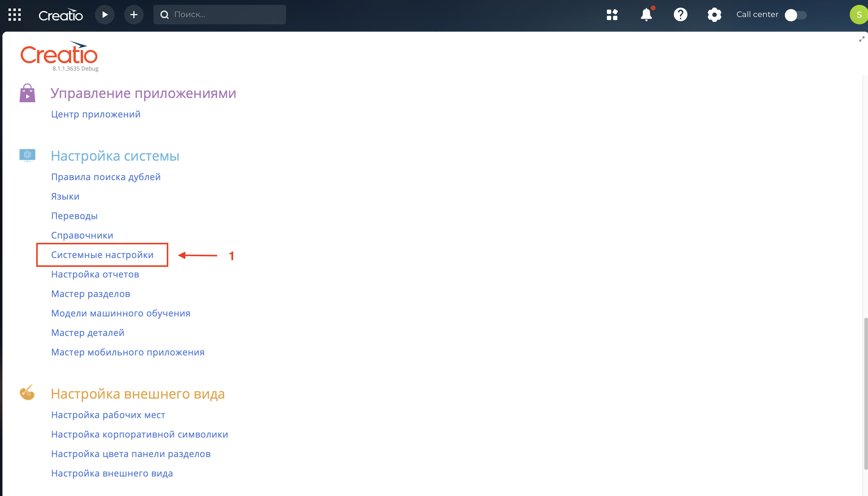Open the system designer gear icon
The width and height of the screenshot is (868, 496).
(x=714, y=15)
